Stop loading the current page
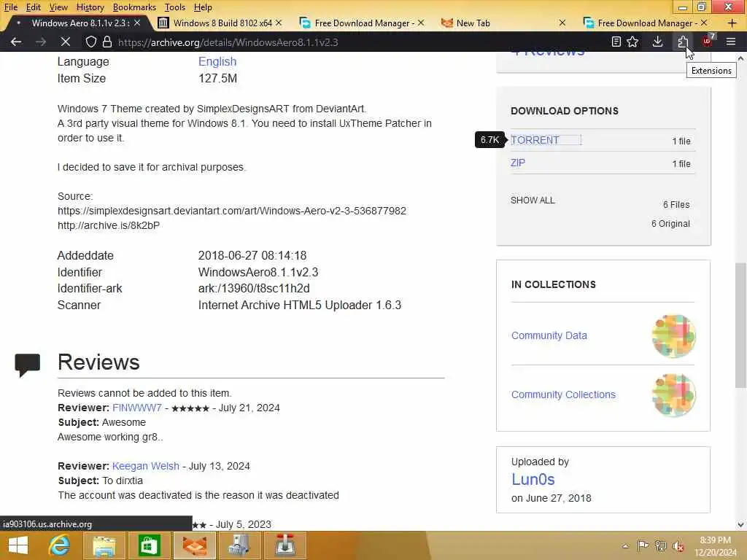The image size is (747, 560). pyautogui.click(x=65, y=42)
